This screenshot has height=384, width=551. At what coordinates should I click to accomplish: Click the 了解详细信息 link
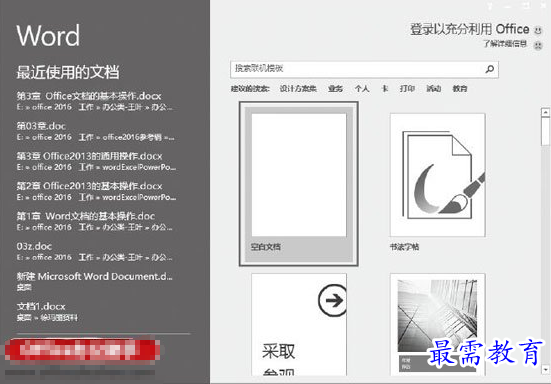[x=505, y=44]
